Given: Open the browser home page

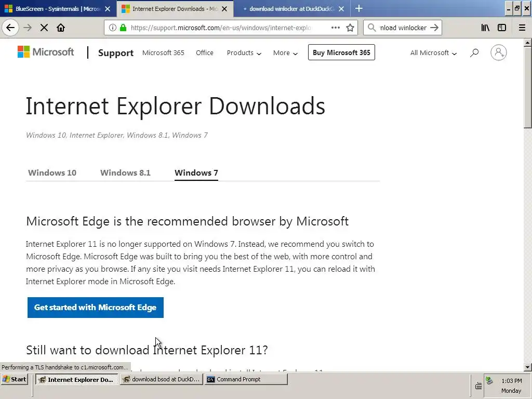Looking at the screenshot, I should pos(61,28).
